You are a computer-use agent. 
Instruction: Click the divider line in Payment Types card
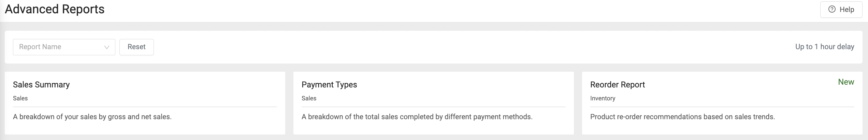pos(433,107)
